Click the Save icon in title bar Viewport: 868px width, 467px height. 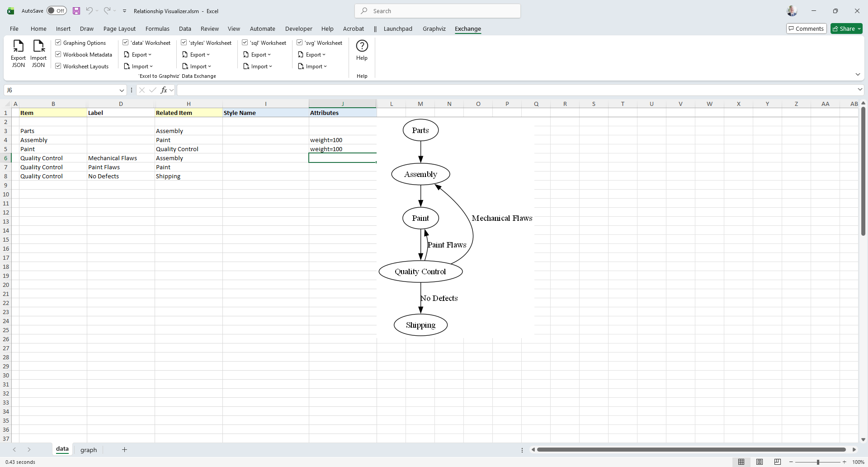point(76,11)
